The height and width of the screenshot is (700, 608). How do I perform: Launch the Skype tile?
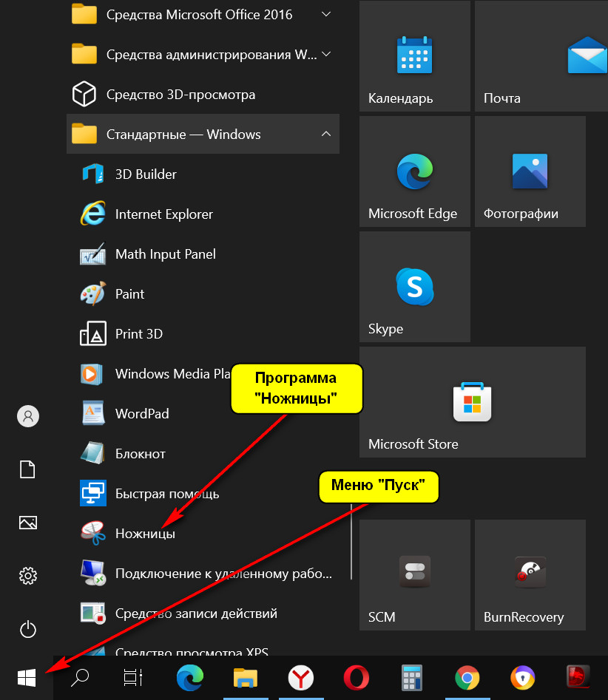click(x=414, y=287)
